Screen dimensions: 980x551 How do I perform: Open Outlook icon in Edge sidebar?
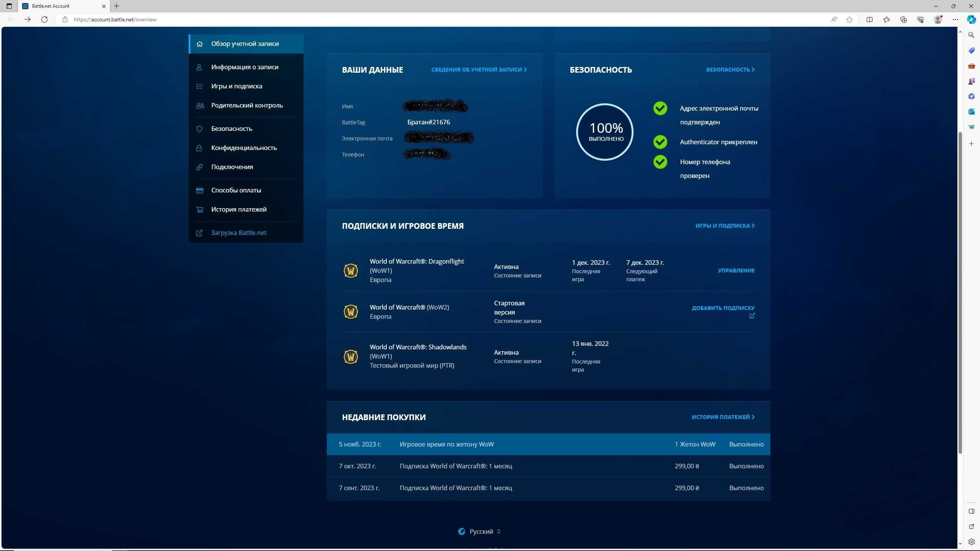tap(971, 112)
